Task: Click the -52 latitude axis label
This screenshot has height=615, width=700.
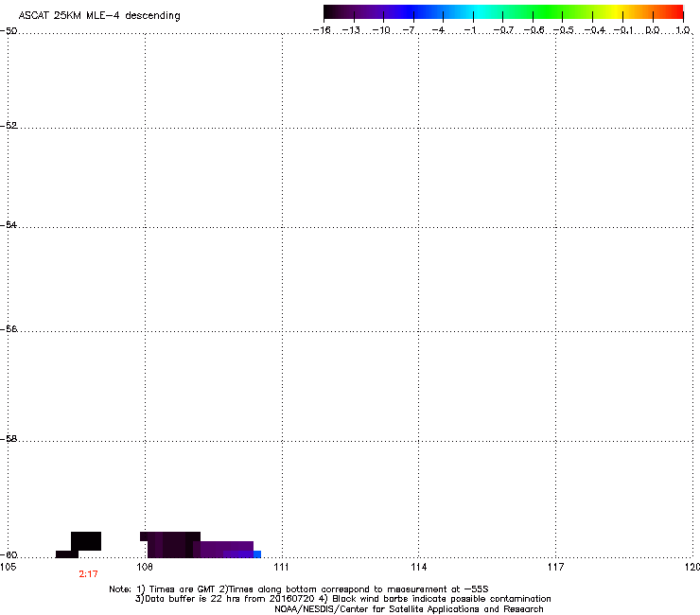Action: tap(9, 126)
